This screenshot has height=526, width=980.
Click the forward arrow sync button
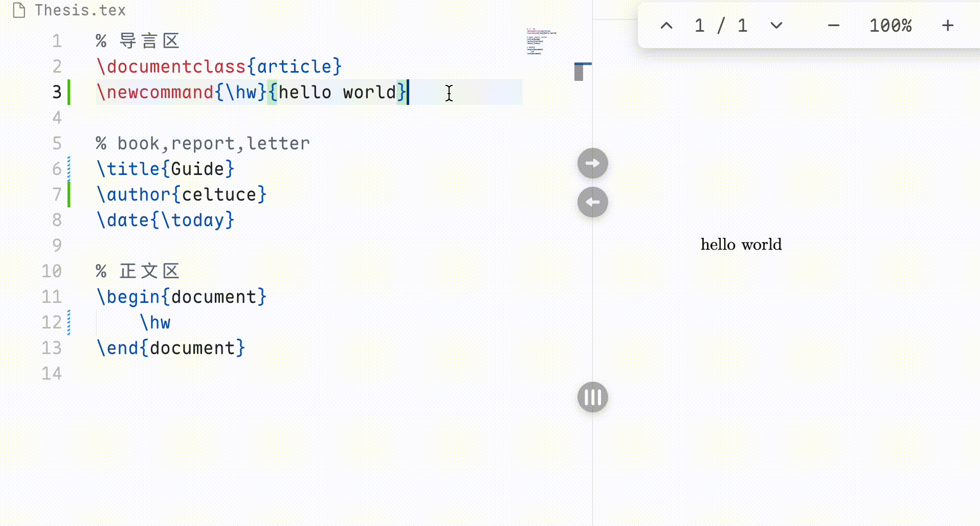592,164
